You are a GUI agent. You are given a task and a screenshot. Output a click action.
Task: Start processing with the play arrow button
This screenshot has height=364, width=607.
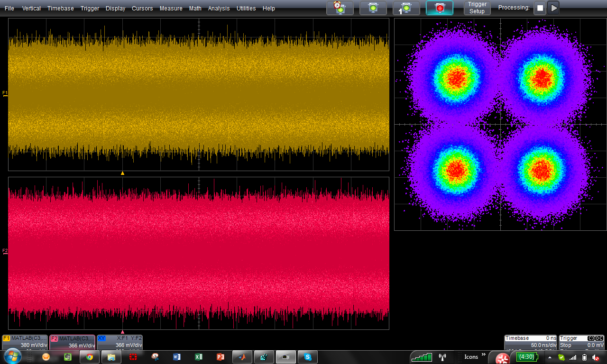tap(554, 8)
